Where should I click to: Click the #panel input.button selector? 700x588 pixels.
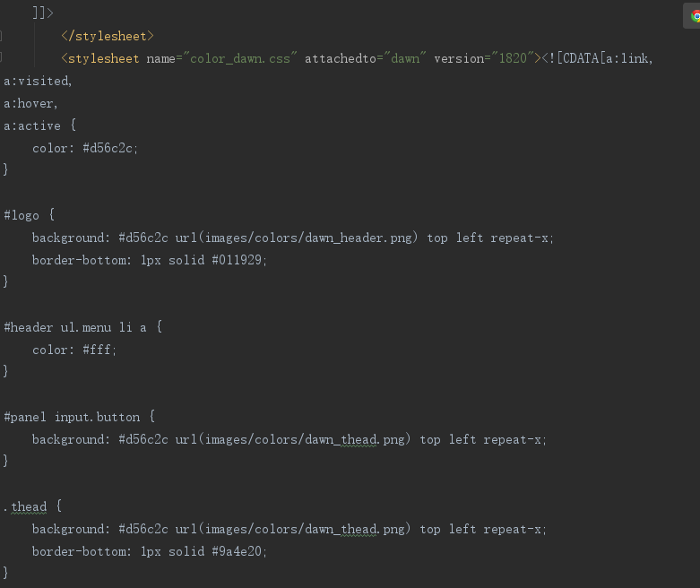[x=72, y=418]
